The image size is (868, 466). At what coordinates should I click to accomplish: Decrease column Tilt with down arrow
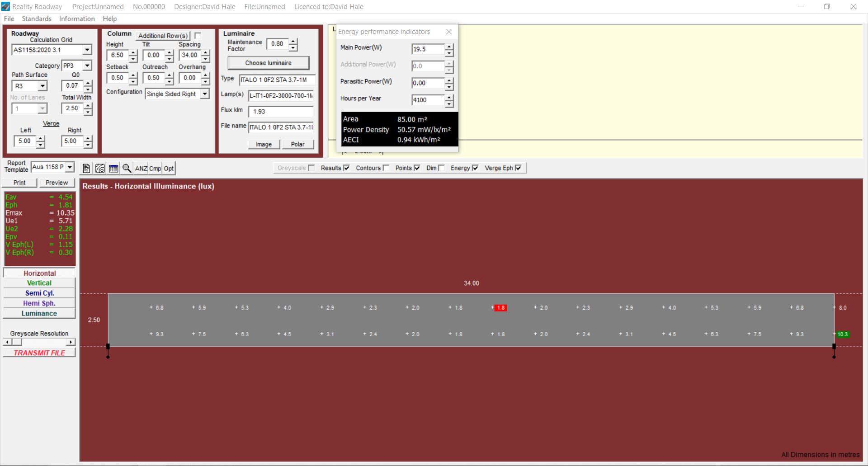(x=169, y=59)
